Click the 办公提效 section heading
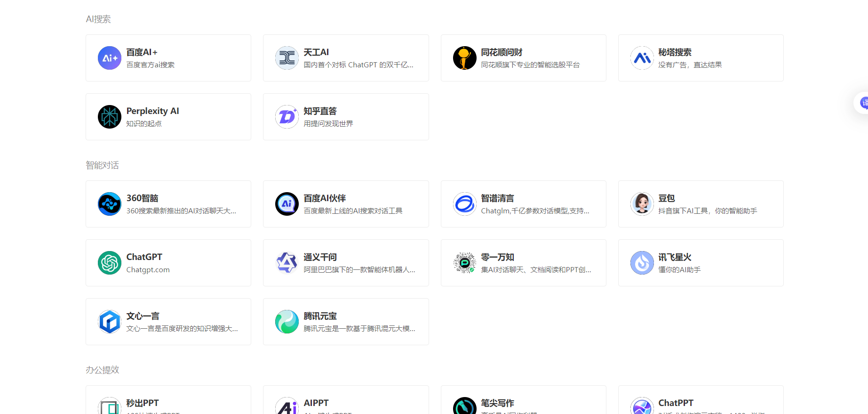The height and width of the screenshot is (414, 868). pos(102,370)
